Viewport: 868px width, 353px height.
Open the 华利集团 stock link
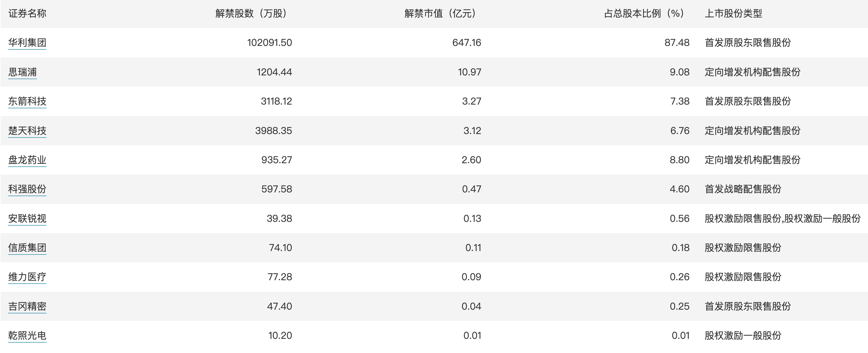point(27,42)
